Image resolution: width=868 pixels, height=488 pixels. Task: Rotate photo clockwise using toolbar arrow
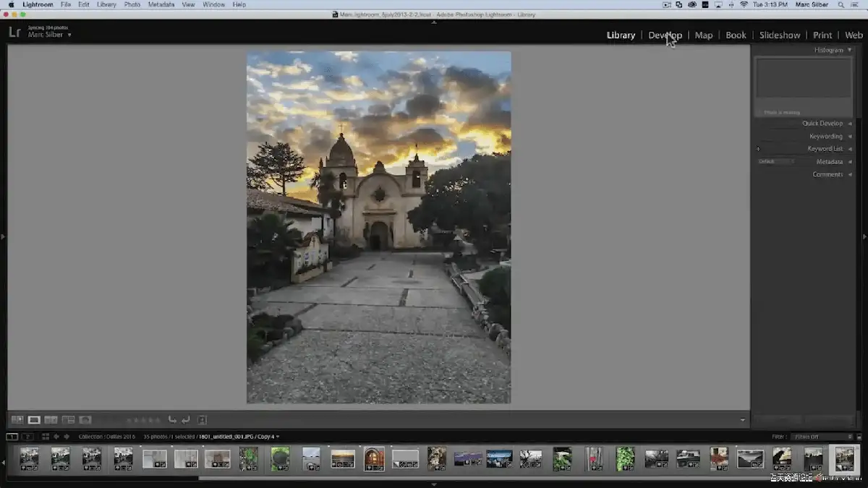pyautogui.click(x=186, y=419)
